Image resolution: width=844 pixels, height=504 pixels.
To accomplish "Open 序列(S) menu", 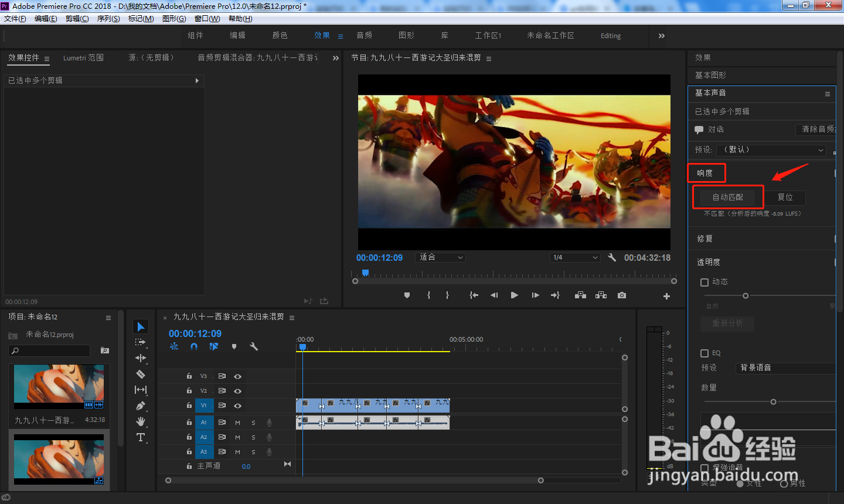I will [108, 19].
